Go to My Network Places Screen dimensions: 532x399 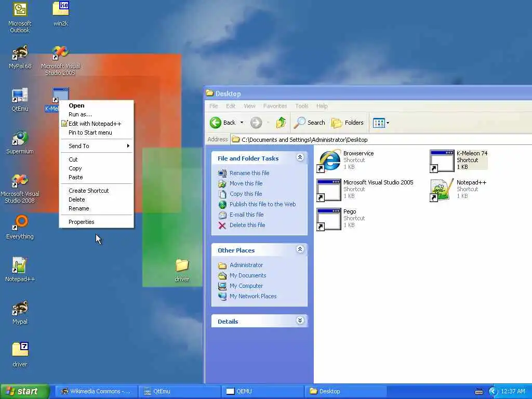pyautogui.click(x=253, y=296)
